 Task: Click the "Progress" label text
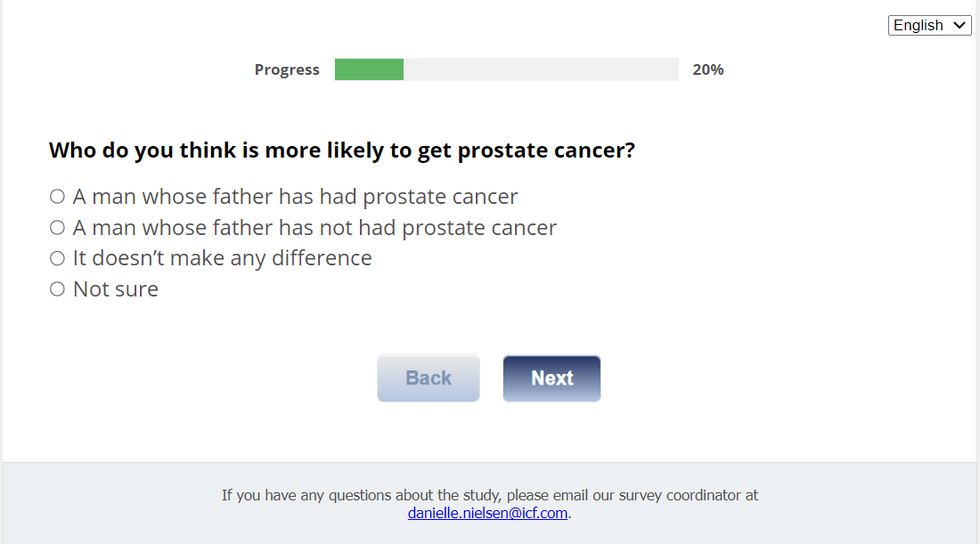[287, 69]
